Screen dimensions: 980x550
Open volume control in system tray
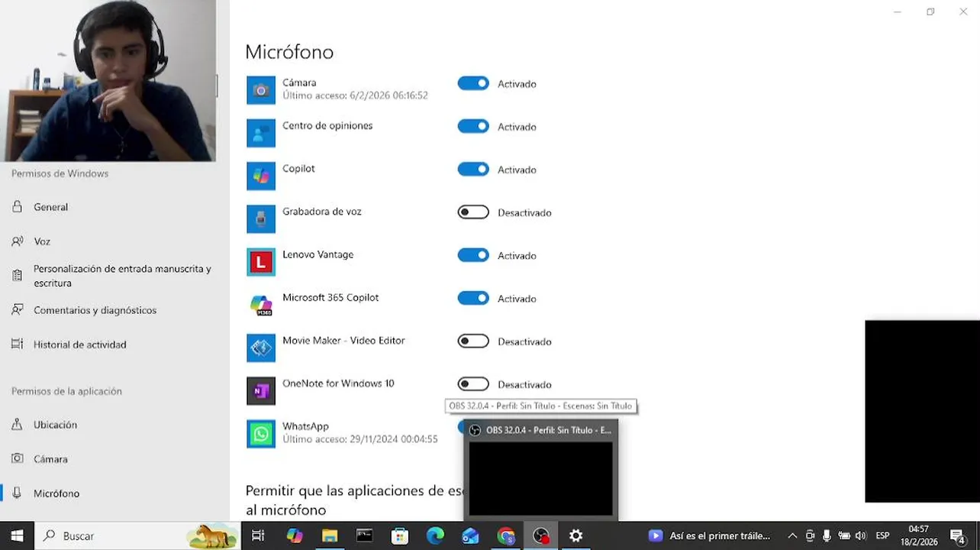pyautogui.click(x=861, y=536)
